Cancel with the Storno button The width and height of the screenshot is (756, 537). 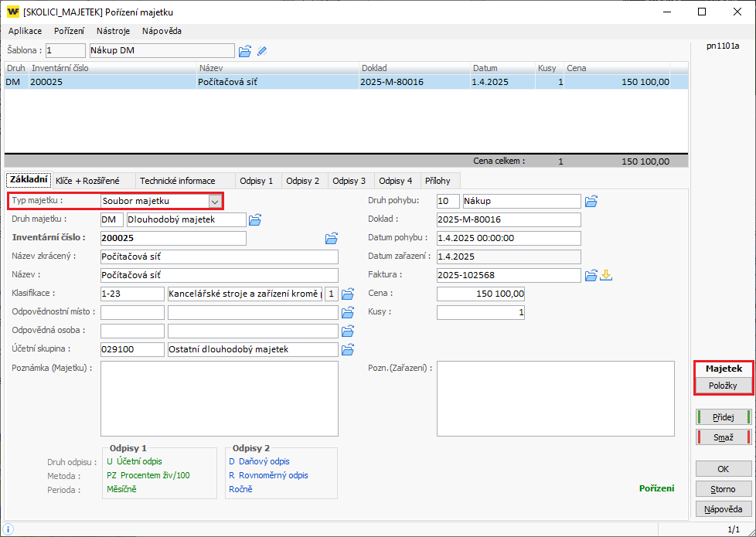coord(724,489)
